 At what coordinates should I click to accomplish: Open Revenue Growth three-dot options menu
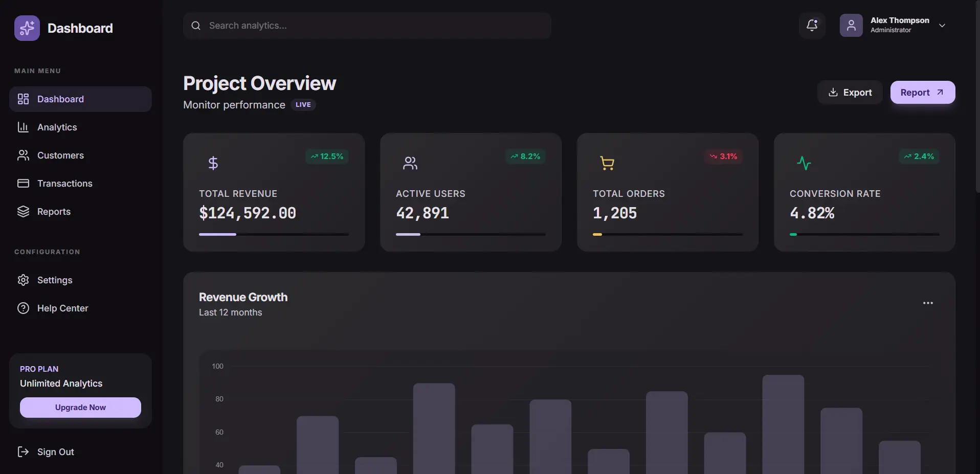tap(928, 303)
